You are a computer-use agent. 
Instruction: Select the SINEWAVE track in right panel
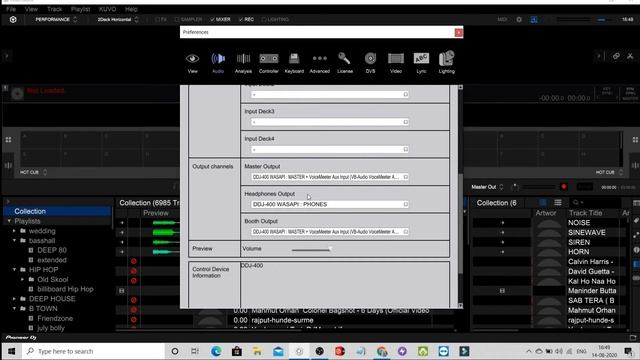[x=587, y=233]
